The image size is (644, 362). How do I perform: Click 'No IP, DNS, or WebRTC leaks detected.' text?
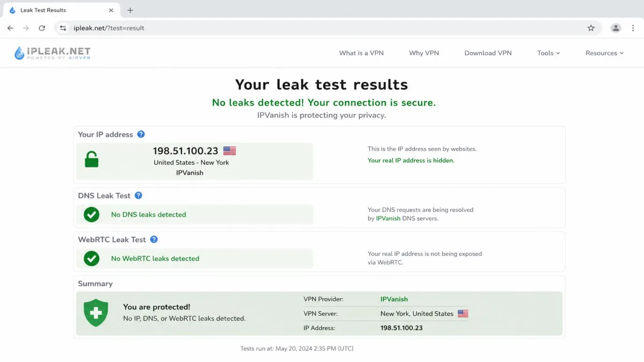[184, 319]
